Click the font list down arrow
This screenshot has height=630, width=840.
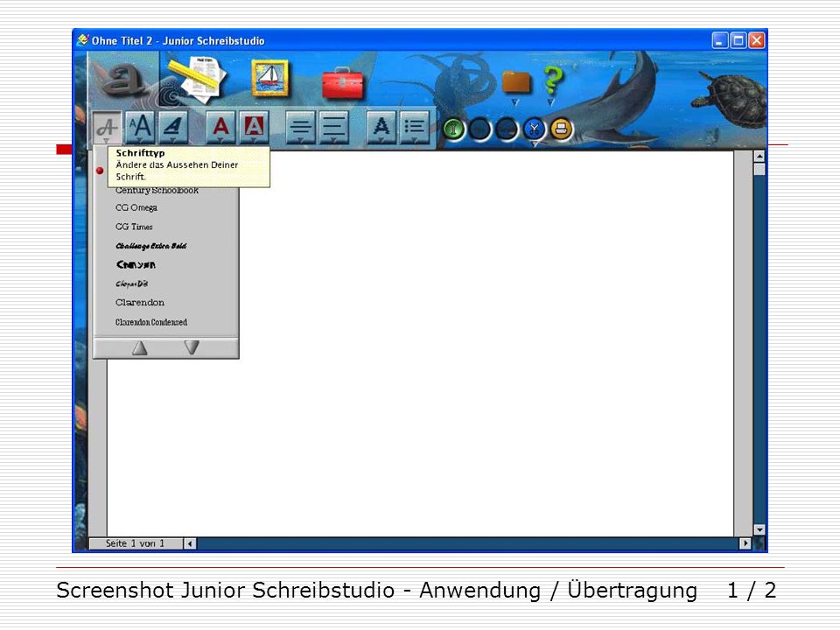192,347
